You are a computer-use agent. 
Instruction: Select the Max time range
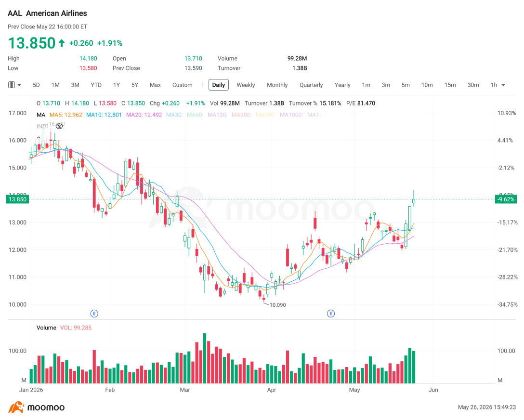pyautogui.click(x=155, y=85)
